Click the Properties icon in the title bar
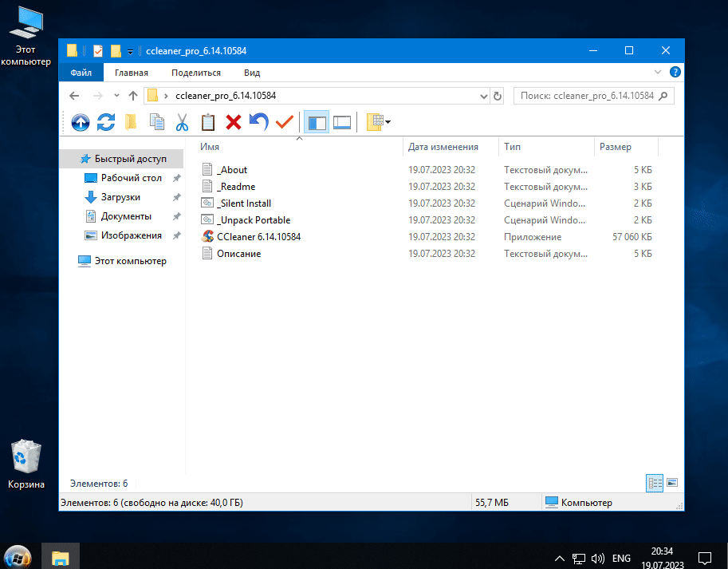728x569 pixels. [x=98, y=50]
